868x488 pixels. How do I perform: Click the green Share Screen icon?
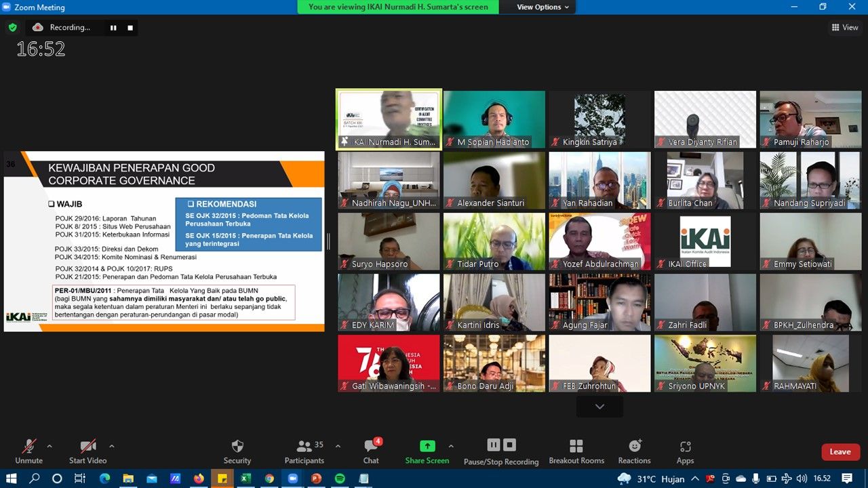(427, 446)
